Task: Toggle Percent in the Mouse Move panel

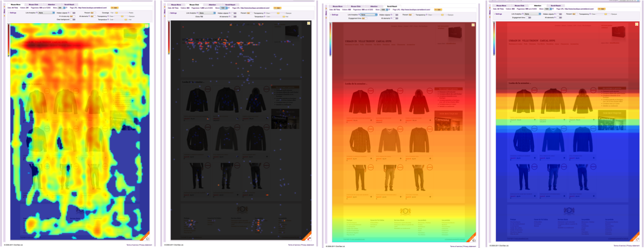Action: [x=93, y=12]
